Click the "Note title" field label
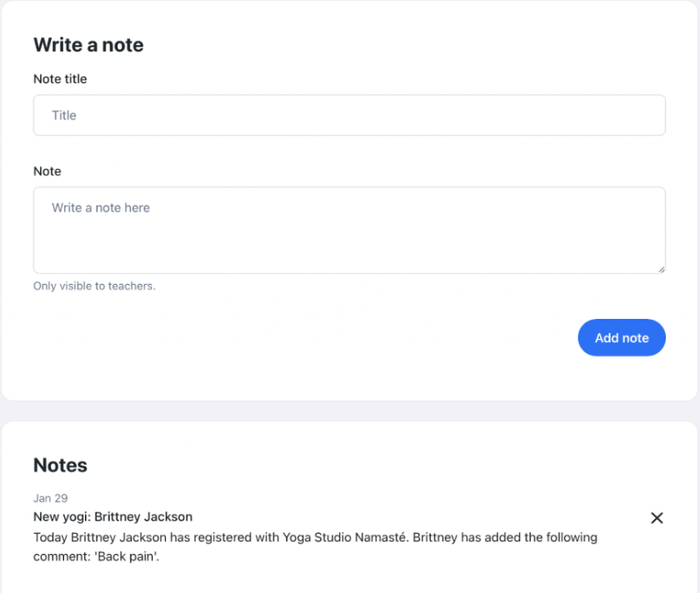Viewport: 700px width, 593px height. pyautogui.click(x=60, y=79)
